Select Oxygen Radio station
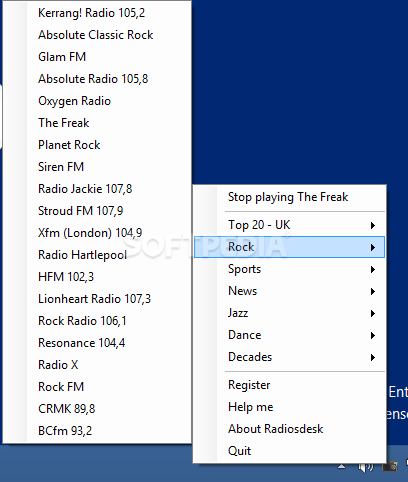408x482 pixels. tap(97, 101)
